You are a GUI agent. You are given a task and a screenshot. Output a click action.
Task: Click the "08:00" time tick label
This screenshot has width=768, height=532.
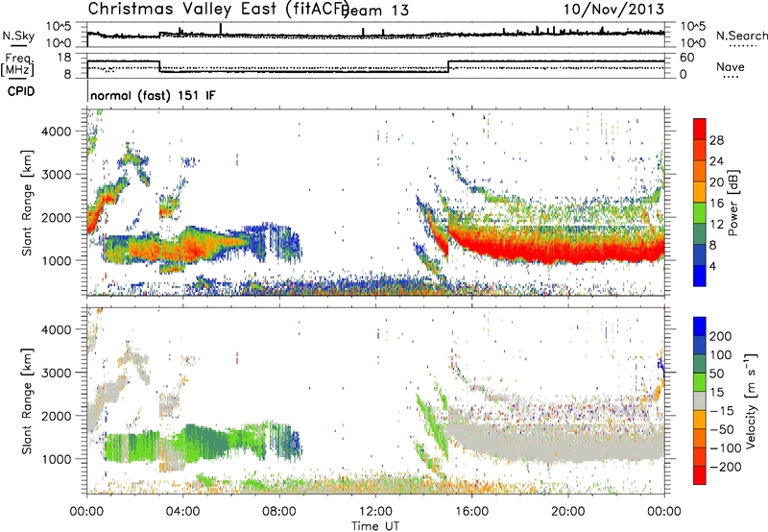(279, 512)
